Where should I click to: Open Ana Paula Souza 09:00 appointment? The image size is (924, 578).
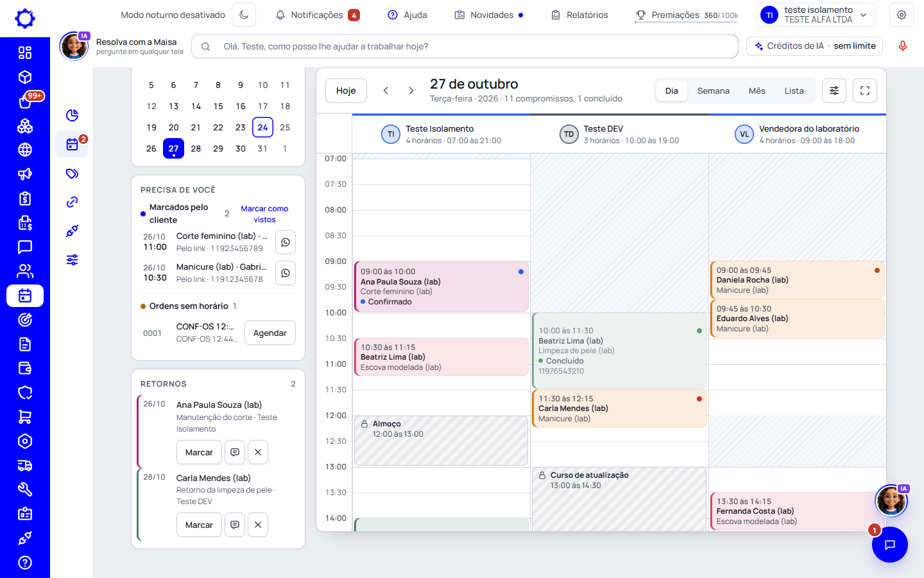coord(441,286)
